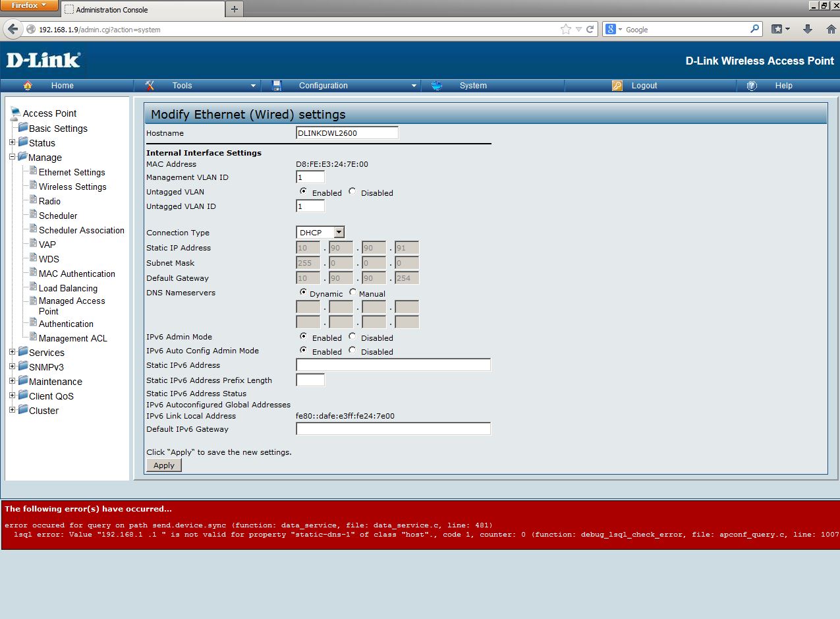
Task: Click the Tools wrench icon
Action: (x=150, y=86)
